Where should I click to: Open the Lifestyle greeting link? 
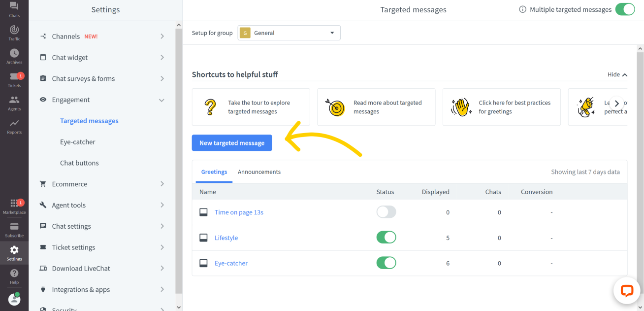226,238
